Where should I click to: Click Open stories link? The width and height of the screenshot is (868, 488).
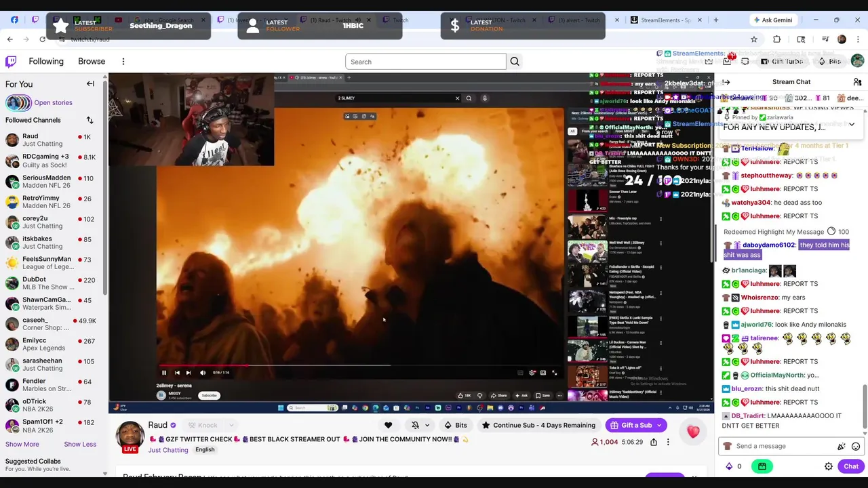[53, 103]
